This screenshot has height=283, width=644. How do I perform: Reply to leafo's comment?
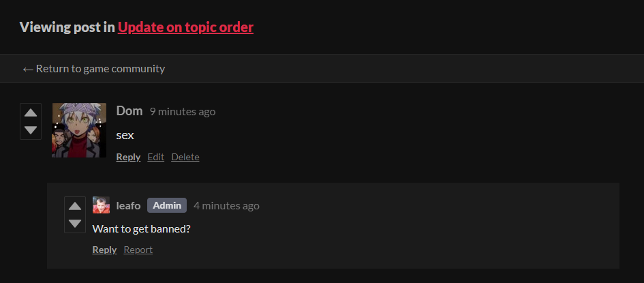click(x=104, y=250)
